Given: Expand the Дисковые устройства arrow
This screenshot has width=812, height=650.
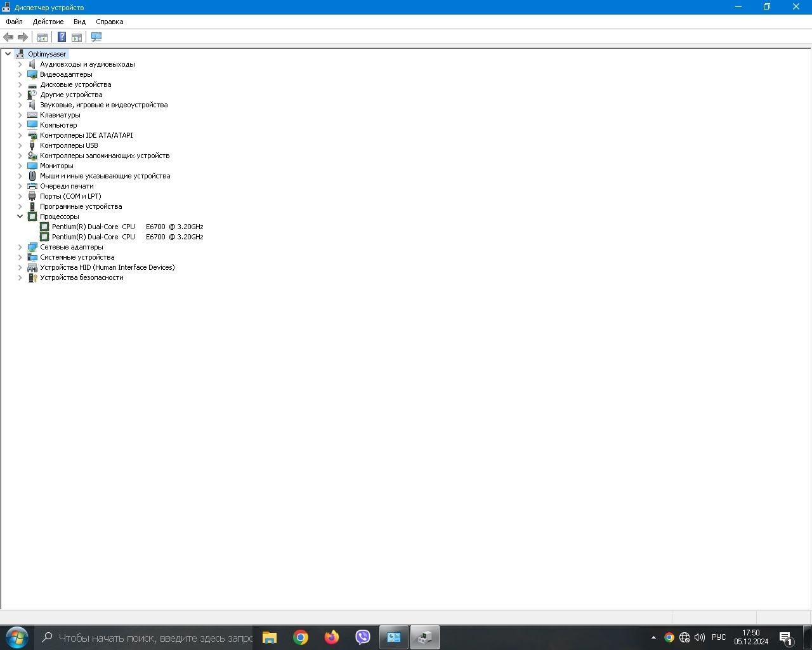Looking at the screenshot, I should click(20, 84).
